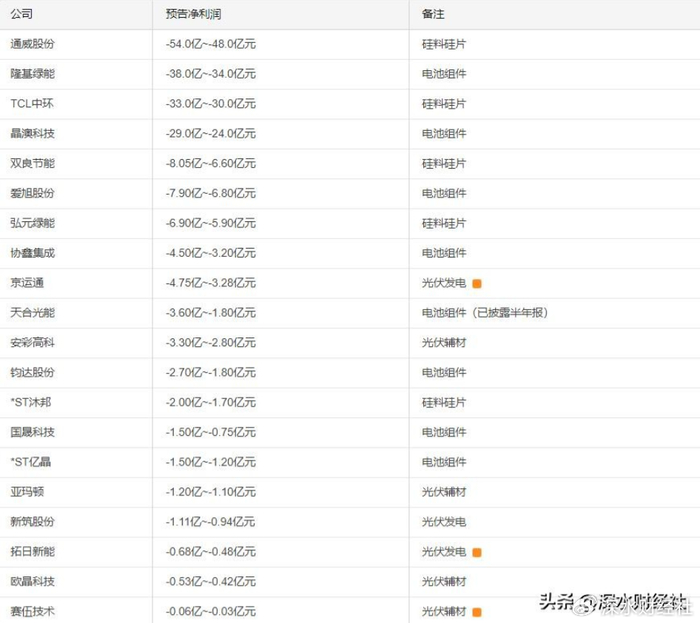Image resolution: width=700 pixels, height=623 pixels.
Task: Click 光伏辅材 remark in 安彩高科 row
Action: click(x=444, y=343)
